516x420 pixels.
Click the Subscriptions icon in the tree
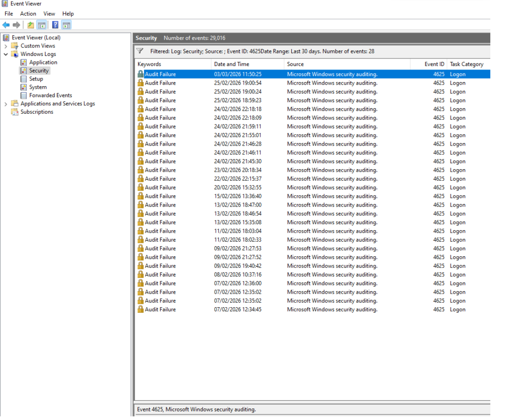tap(15, 112)
